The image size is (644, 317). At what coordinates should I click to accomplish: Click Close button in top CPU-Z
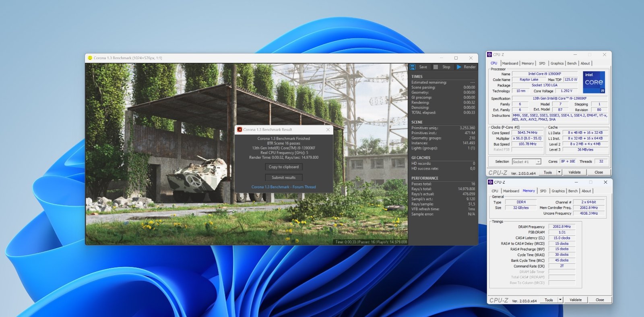599,172
